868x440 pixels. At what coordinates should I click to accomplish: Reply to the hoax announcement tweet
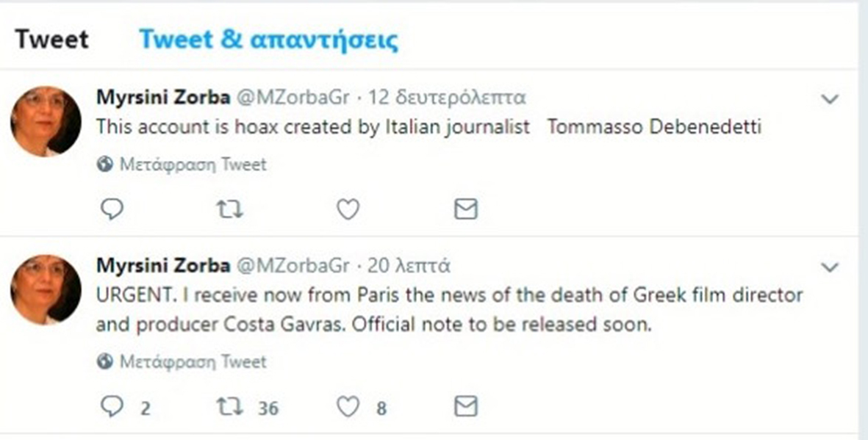pyautogui.click(x=112, y=209)
